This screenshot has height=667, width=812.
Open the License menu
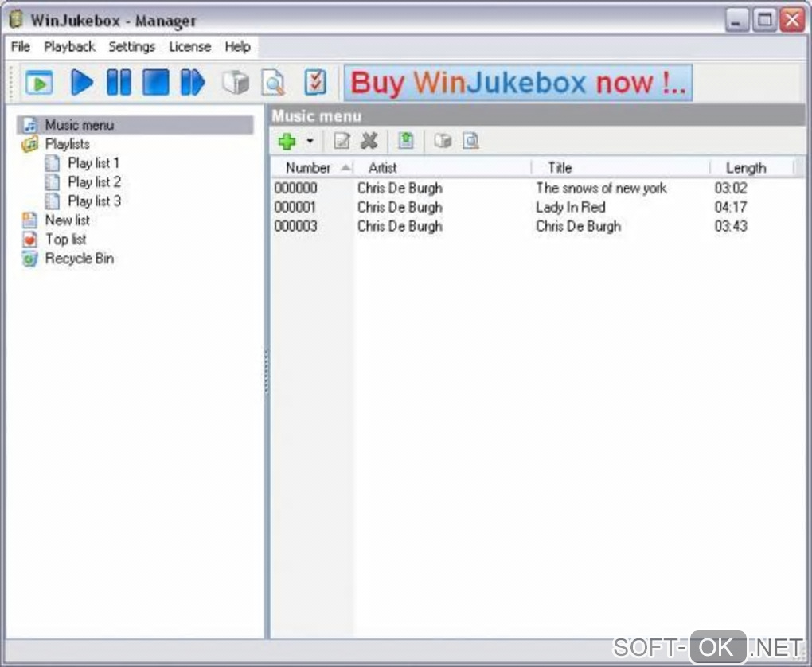190,47
